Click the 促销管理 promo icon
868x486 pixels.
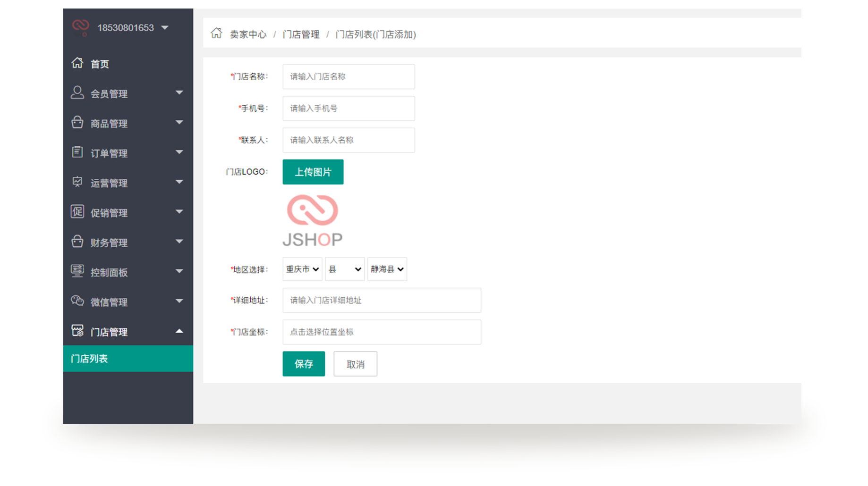tap(77, 211)
